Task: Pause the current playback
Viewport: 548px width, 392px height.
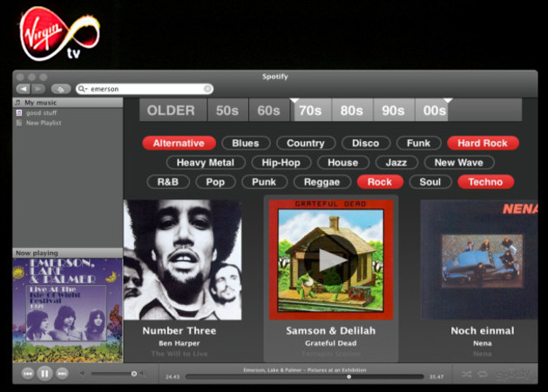Action: (44, 374)
